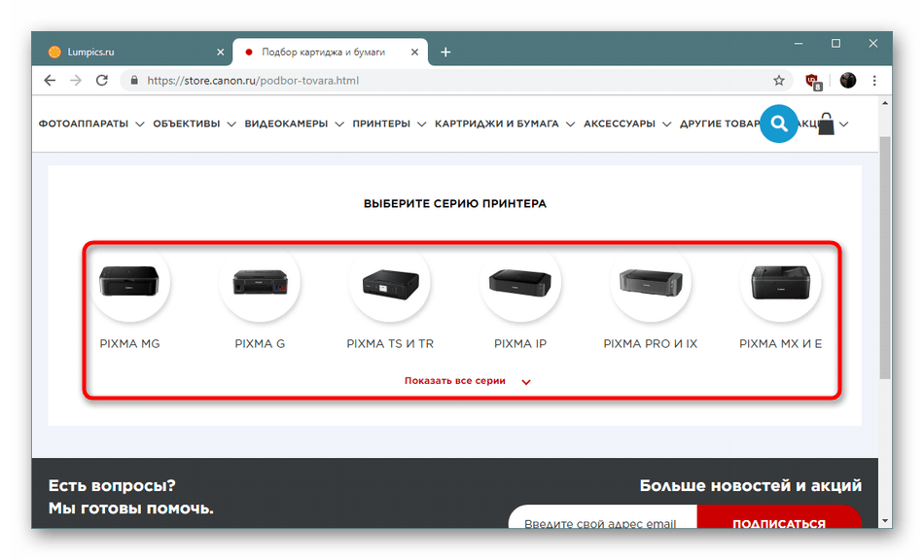Open the ПРИНТЕРЫ menu item
The width and height of the screenshot is (924, 560).
pos(381,123)
